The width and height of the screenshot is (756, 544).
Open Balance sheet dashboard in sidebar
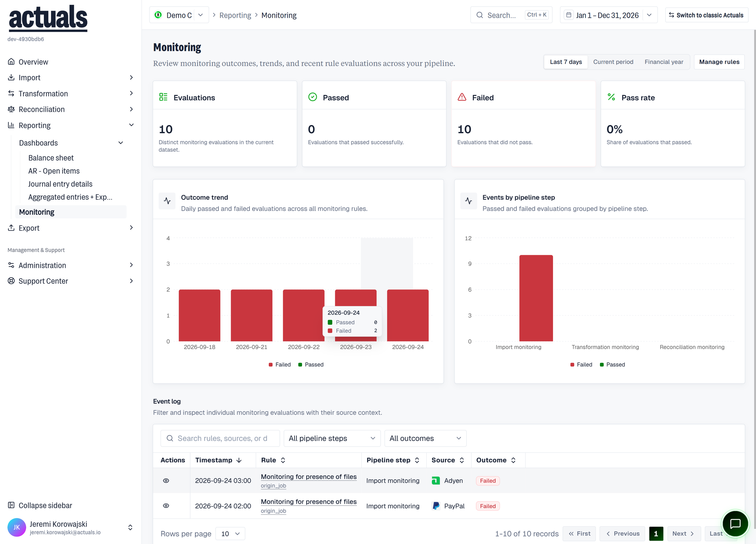(x=51, y=158)
